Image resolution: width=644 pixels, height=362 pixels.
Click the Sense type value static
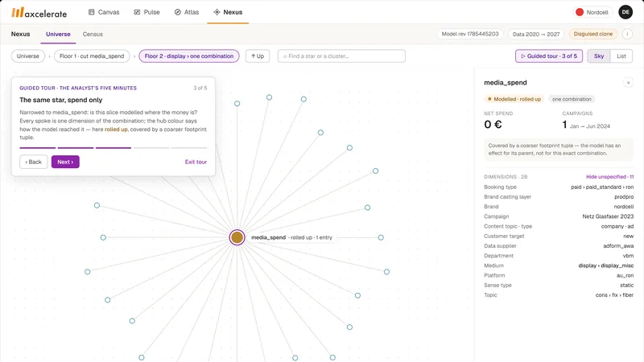click(x=627, y=286)
